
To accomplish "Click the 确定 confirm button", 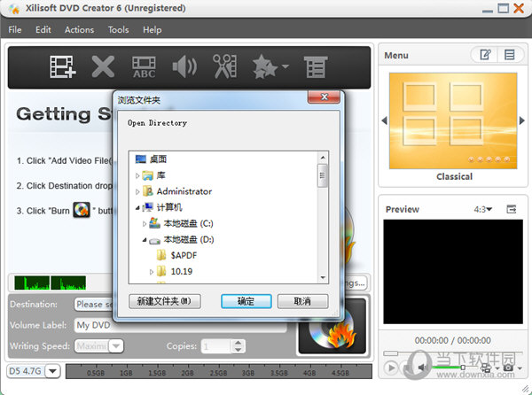I will (246, 301).
